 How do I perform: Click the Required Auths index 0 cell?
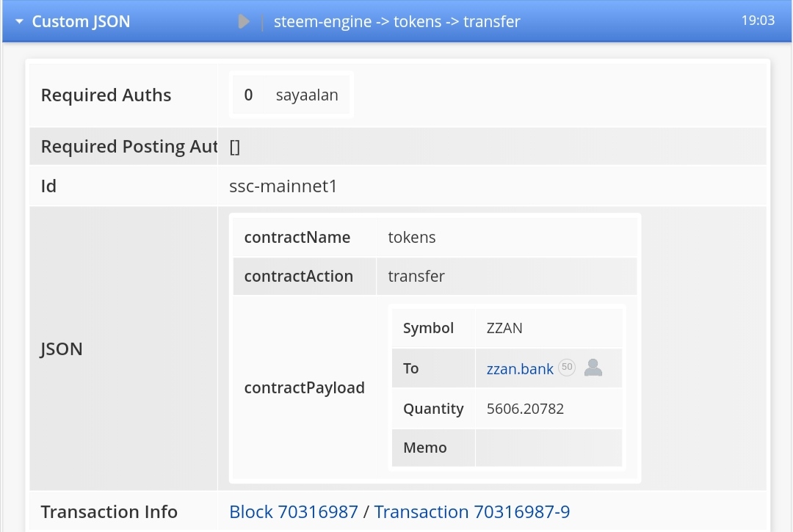[x=248, y=95]
